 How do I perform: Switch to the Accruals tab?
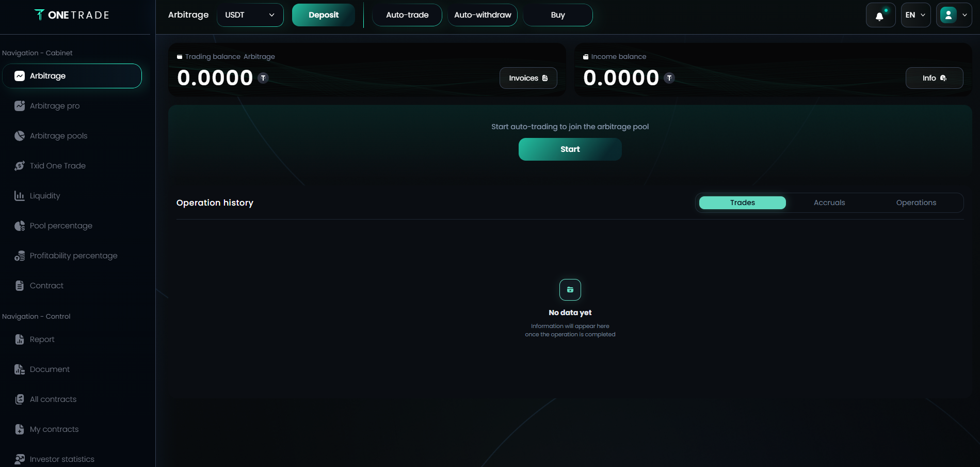pyautogui.click(x=829, y=203)
